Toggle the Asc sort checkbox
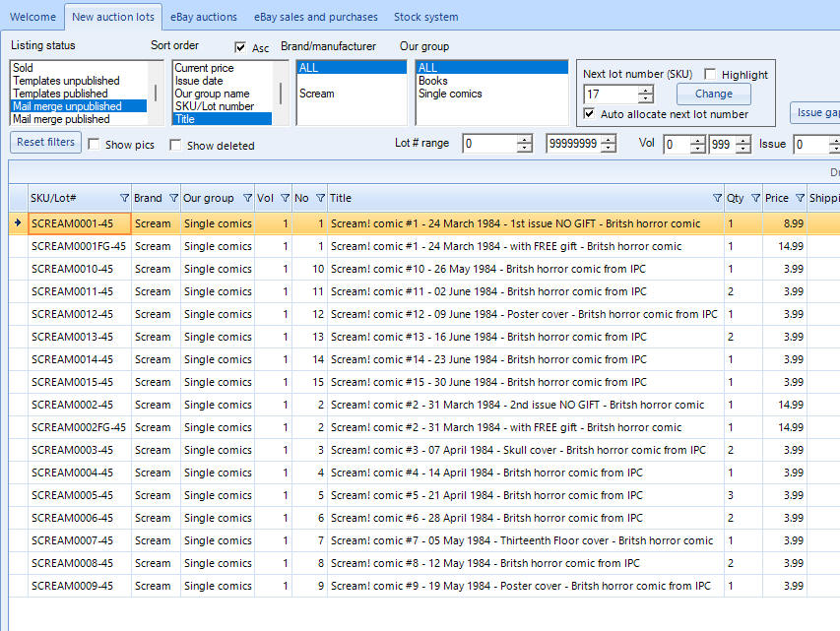Image resolution: width=840 pixels, height=631 pixels. click(240, 47)
